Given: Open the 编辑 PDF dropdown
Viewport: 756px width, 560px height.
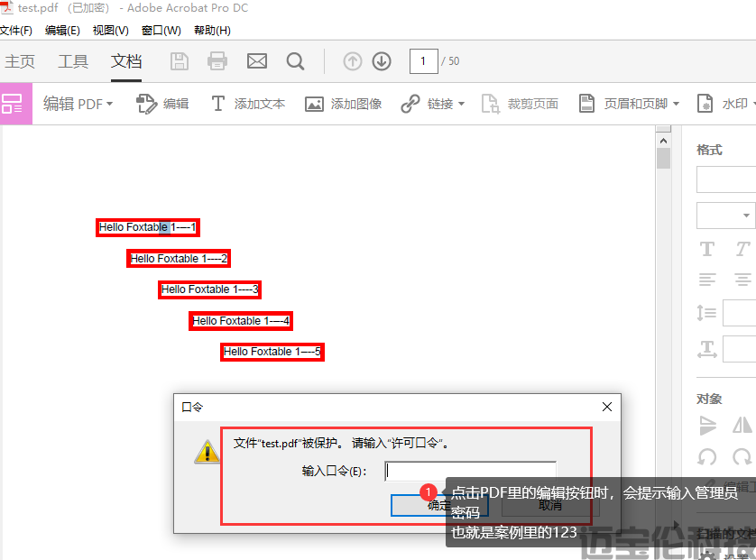Looking at the screenshot, I should (x=78, y=104).
